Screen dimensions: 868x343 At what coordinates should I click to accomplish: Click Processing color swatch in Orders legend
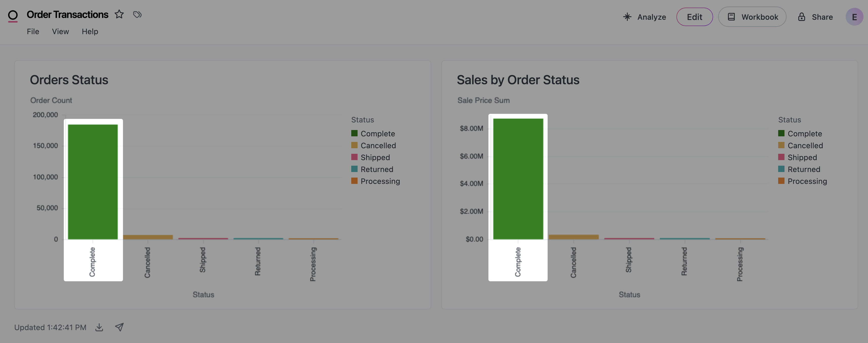[354, 181]
